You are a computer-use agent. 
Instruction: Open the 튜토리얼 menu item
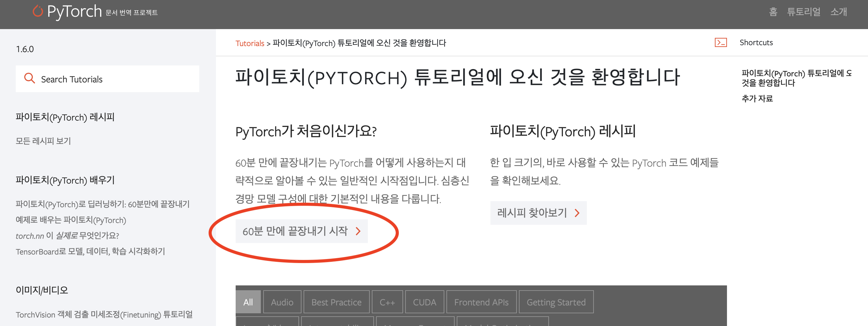[x=804, y=12]
